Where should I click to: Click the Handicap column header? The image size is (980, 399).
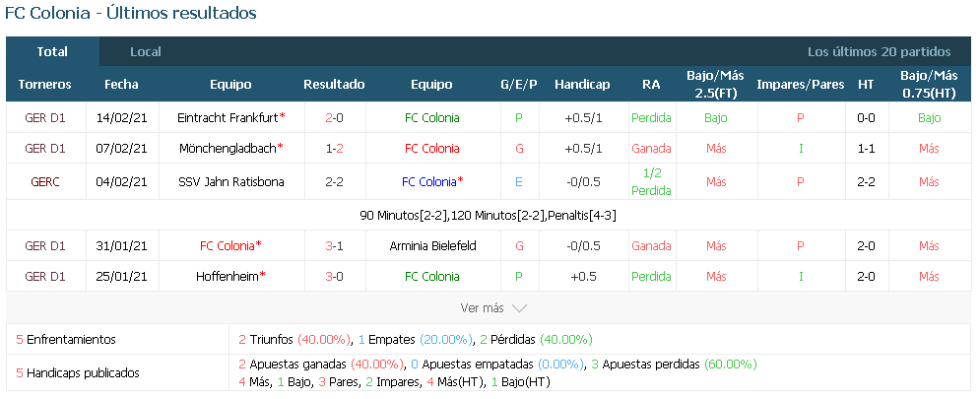[582, 85]
